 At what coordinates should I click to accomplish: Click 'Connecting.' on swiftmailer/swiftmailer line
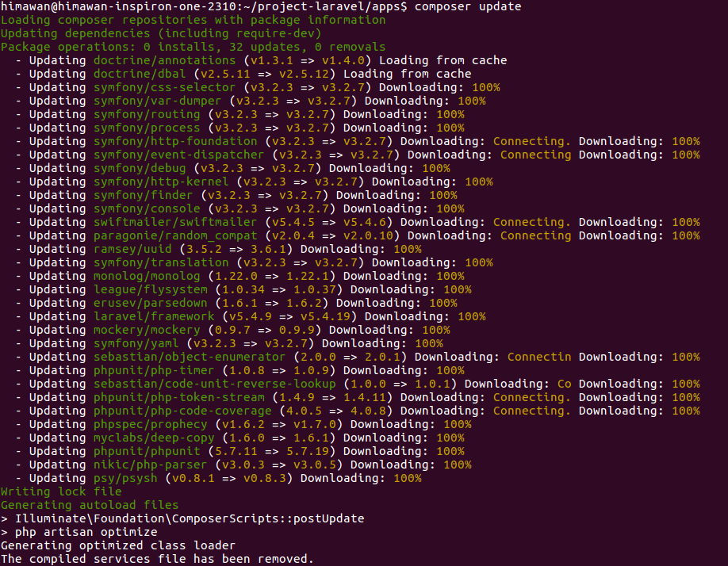532,222
